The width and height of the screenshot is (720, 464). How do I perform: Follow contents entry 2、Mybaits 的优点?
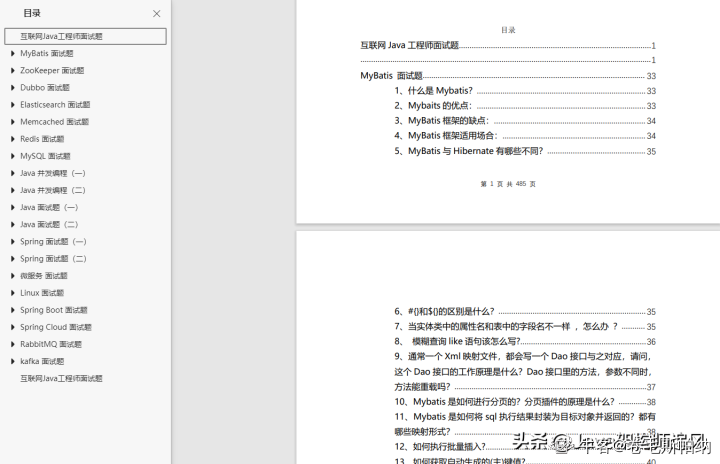525,106
